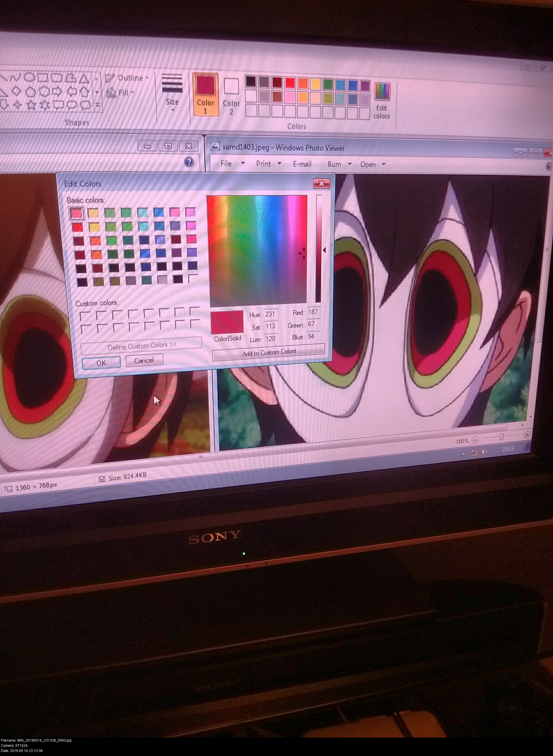The image size is (553, 756).
Task: Open the Burn menu arrow in Photo Viewer
Action: tap(350, 164)
